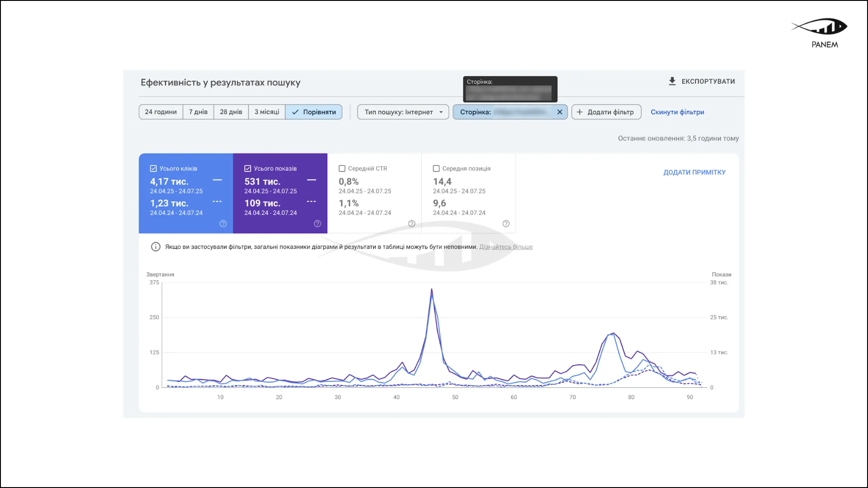Uncheck the Усього показів checkbox
The height and width of the screenshot is (488, 868).
(x=248, y=169)
